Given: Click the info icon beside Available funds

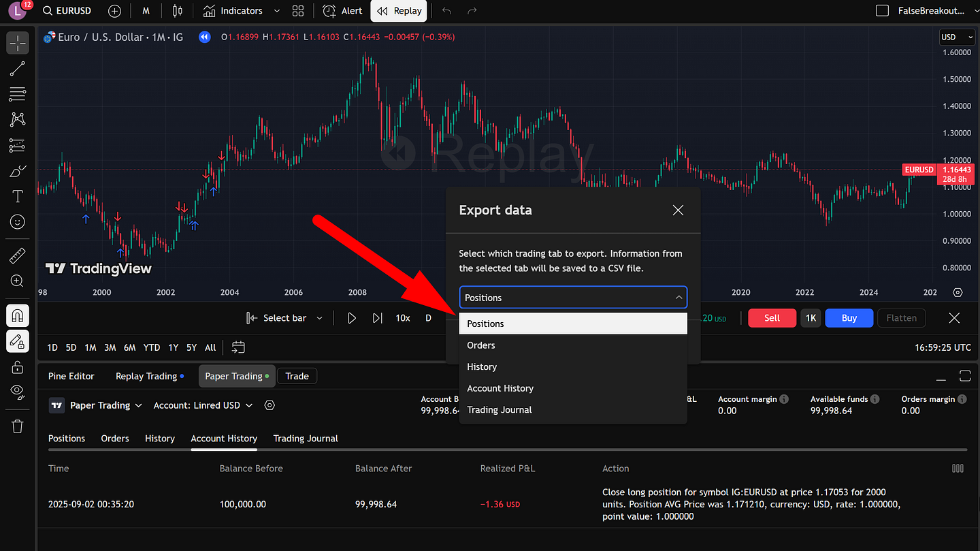Looking at the screenshot, I should pos(875,399).
